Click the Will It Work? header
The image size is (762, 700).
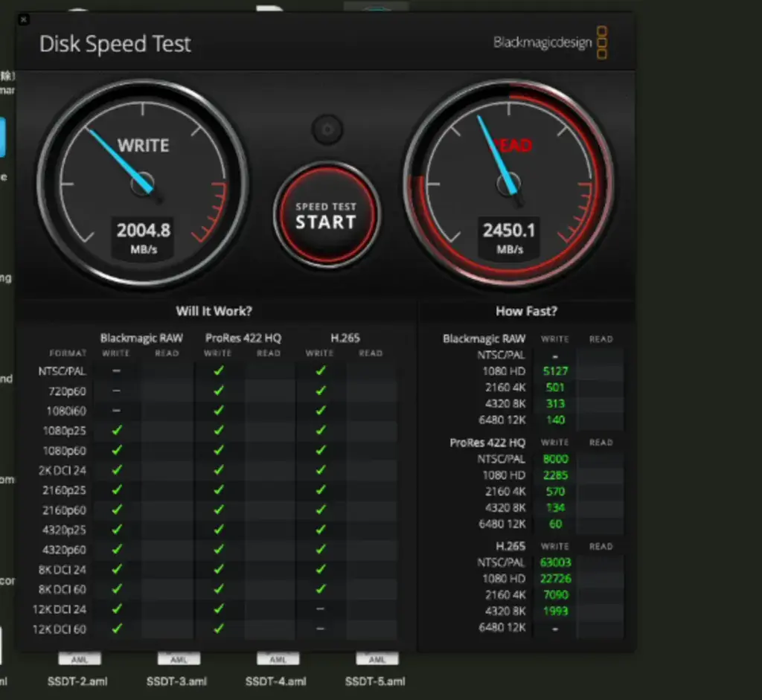(214, 311)
